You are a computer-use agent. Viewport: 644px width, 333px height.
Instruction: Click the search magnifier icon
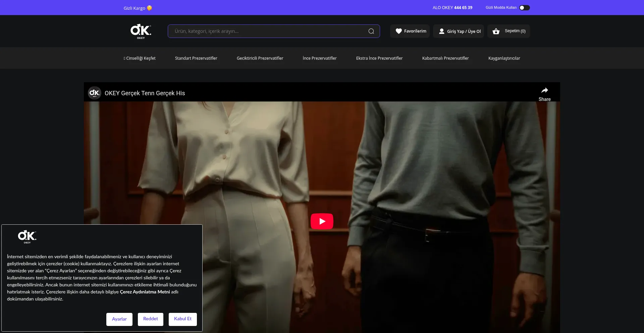pos(371,31)
